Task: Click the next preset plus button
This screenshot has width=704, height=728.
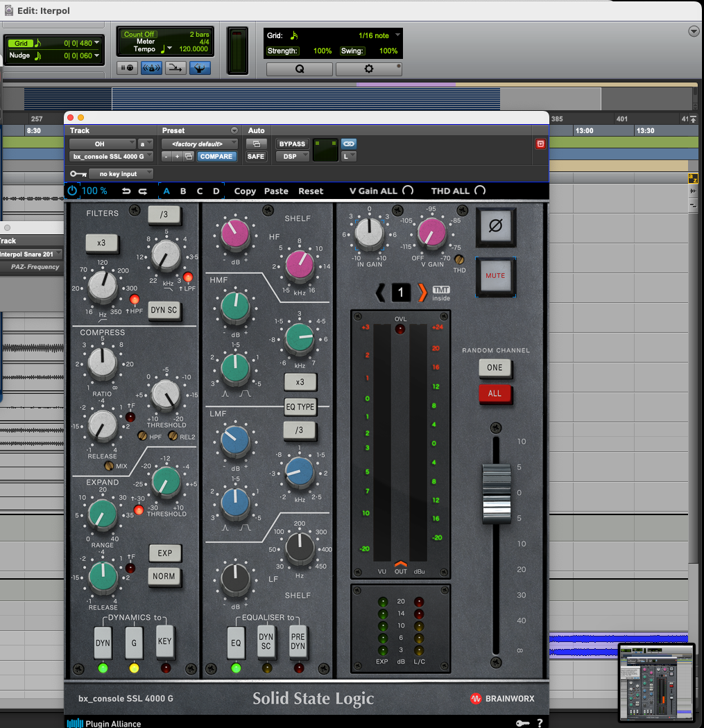Action: [177, 157]
